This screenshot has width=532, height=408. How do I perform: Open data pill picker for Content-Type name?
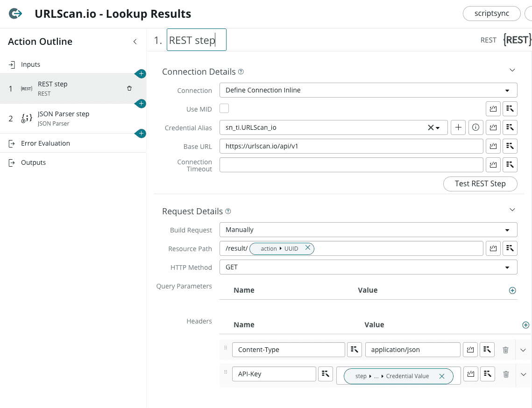click(354, 350)
